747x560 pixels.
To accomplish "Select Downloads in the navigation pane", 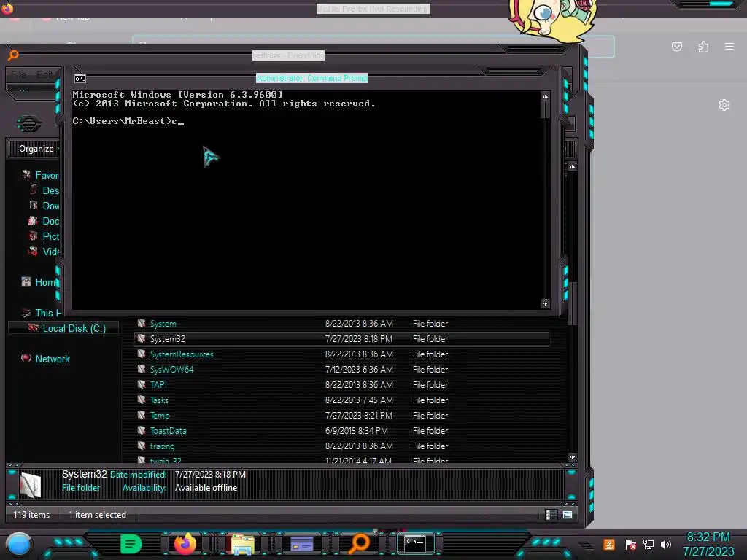I will click(x=45, y=206).
